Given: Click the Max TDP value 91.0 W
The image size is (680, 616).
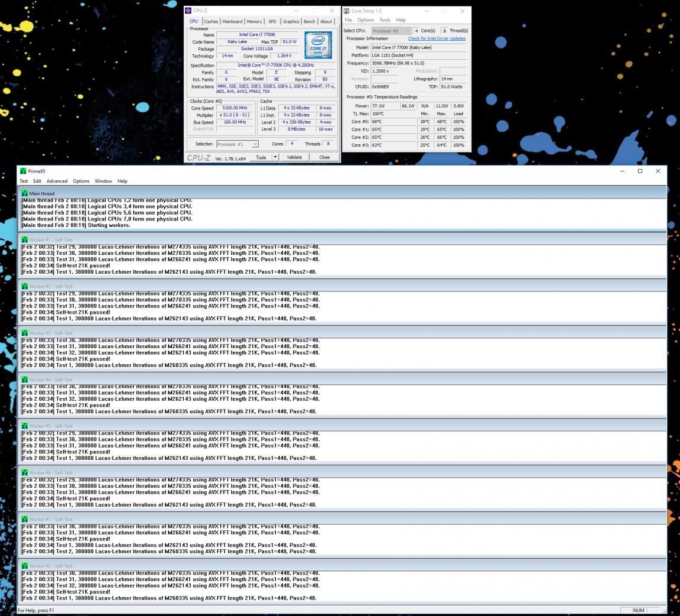Looking at the screenshot, I should 289,41.
